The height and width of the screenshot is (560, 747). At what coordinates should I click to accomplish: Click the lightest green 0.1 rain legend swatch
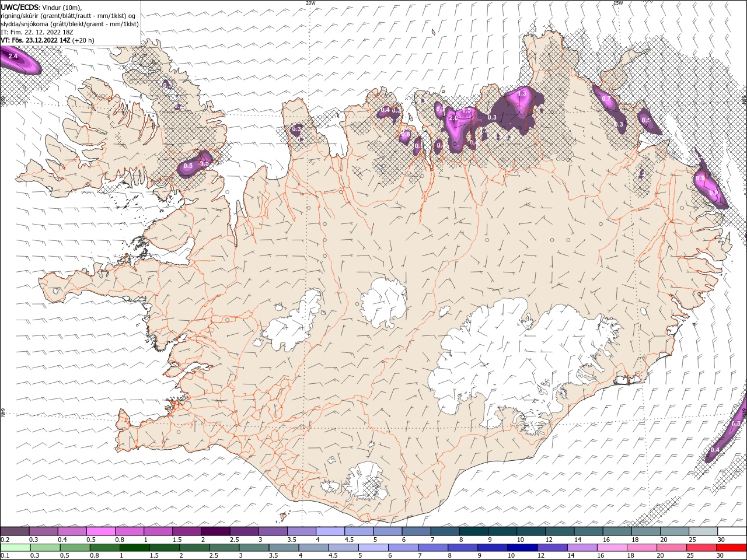point(15,548)
